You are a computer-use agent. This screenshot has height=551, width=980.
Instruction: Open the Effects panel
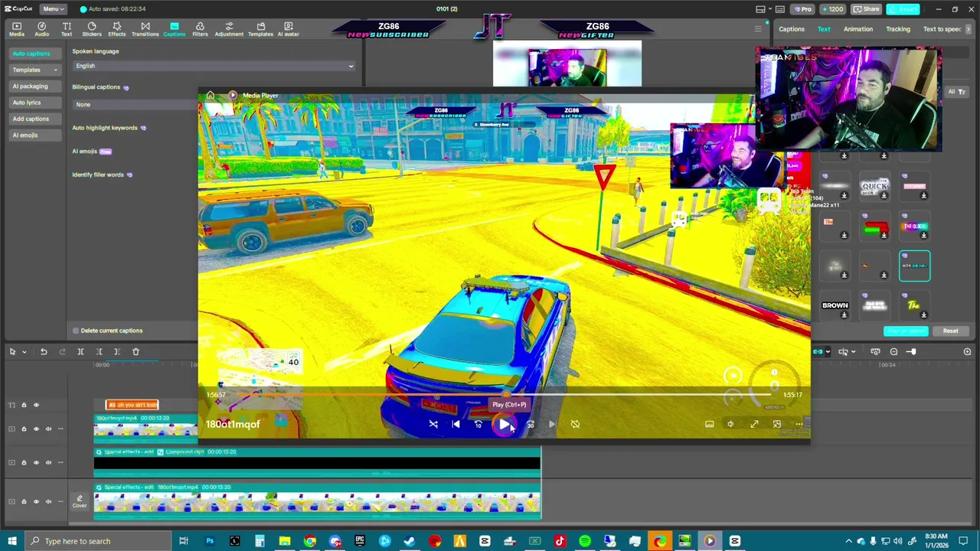(117, 29)
